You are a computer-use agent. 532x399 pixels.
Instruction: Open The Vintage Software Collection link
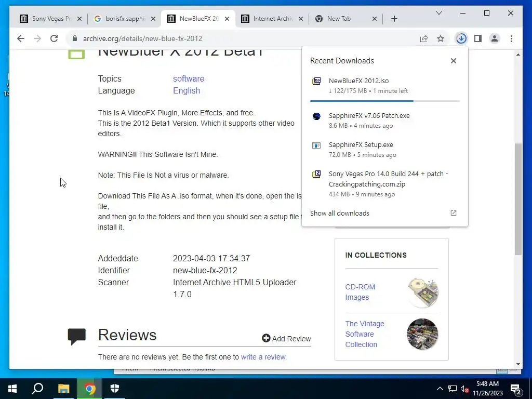point(364,334)
